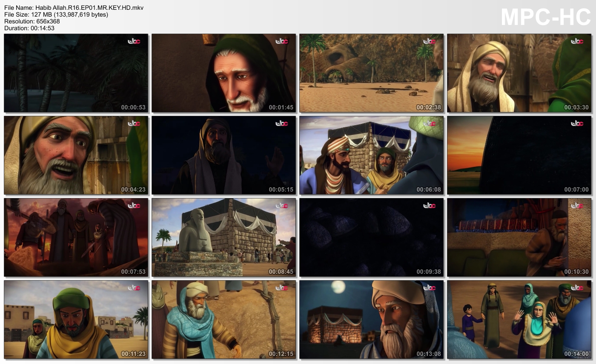Choose the sunset thumbnail at 00:07:00
The image size is (596, 364).
pyautogui.click(x=519, y=155)
